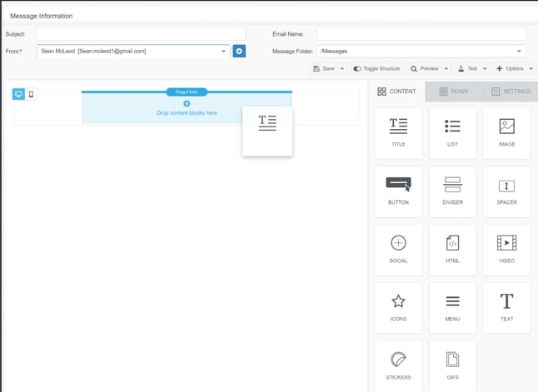
Task: Click the Save button
Action: point(324,68)
